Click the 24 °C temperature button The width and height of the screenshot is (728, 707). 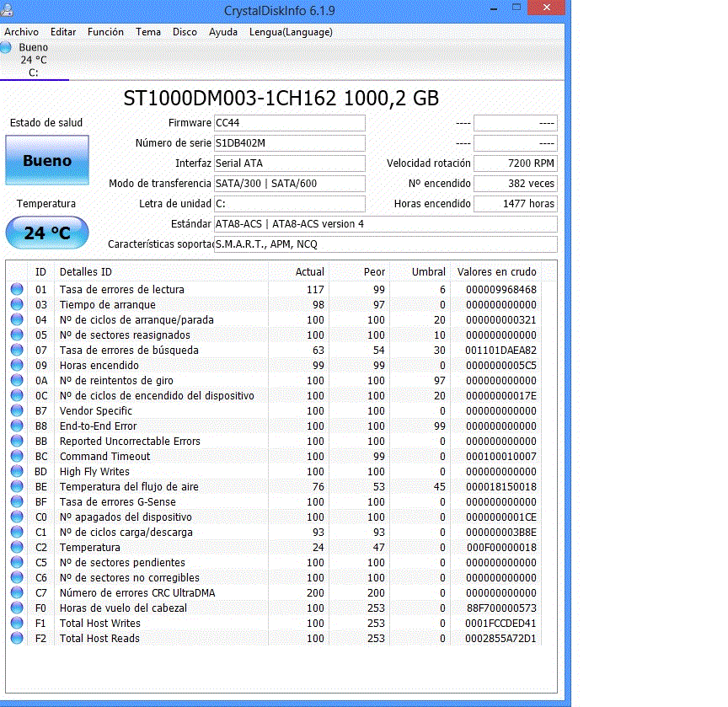coord(47,233)
